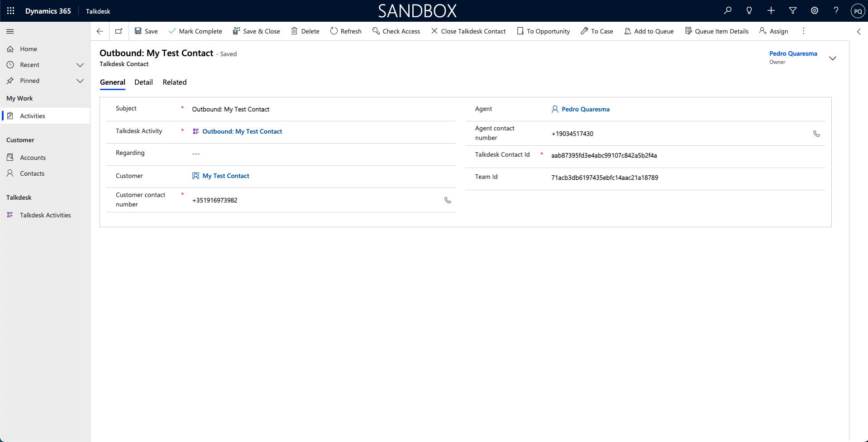Click Check Access
Image resolution: width=868 pixels, height=442 pixels.
[x=396, y=31]
